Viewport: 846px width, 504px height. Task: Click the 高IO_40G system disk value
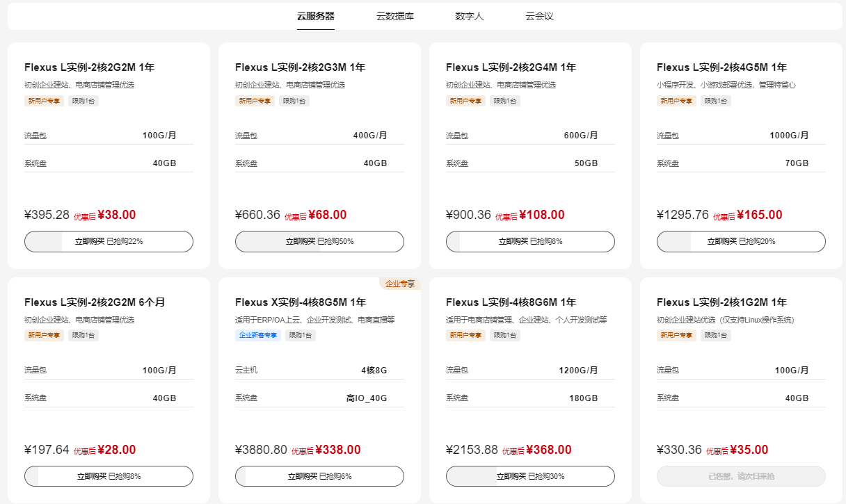click(x=367, y=398)
